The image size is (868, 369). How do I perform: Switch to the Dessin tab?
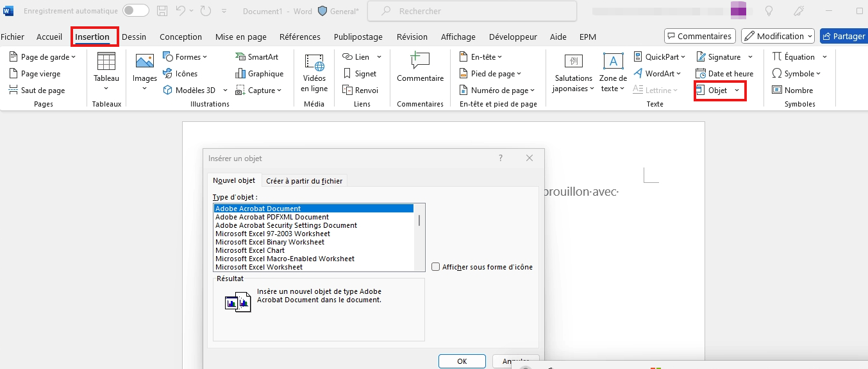click(x=134, y=37)
